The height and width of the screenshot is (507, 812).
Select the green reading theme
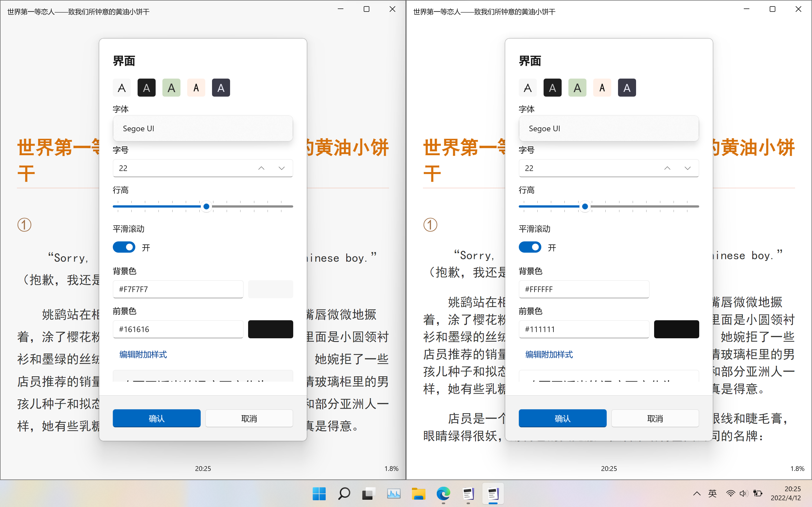[x=171, y=88]
